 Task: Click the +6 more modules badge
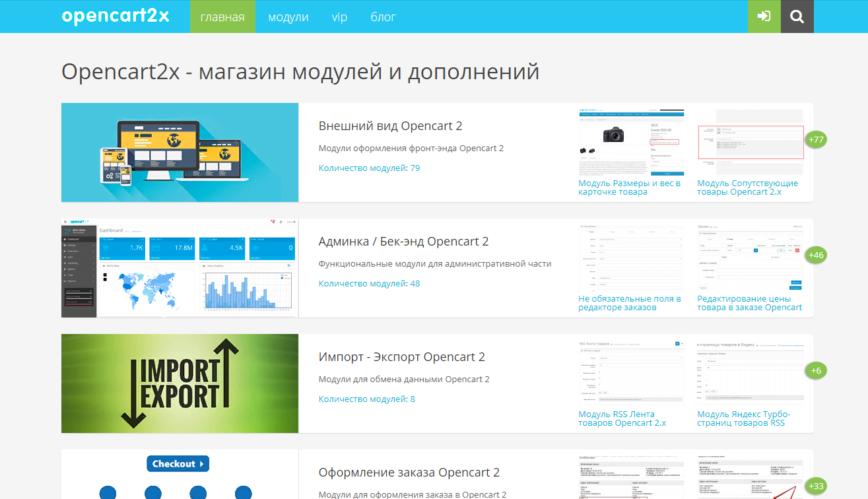pos(817,370)
